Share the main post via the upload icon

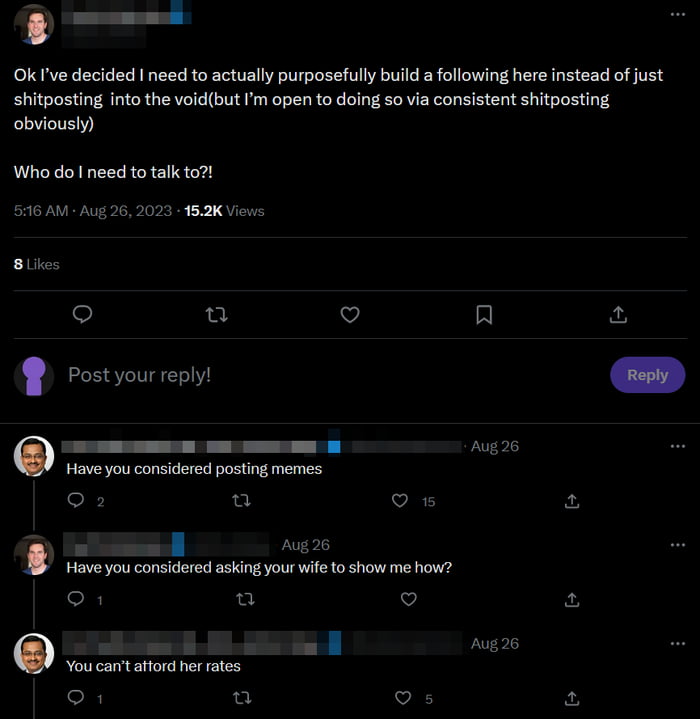coord(618,315)
